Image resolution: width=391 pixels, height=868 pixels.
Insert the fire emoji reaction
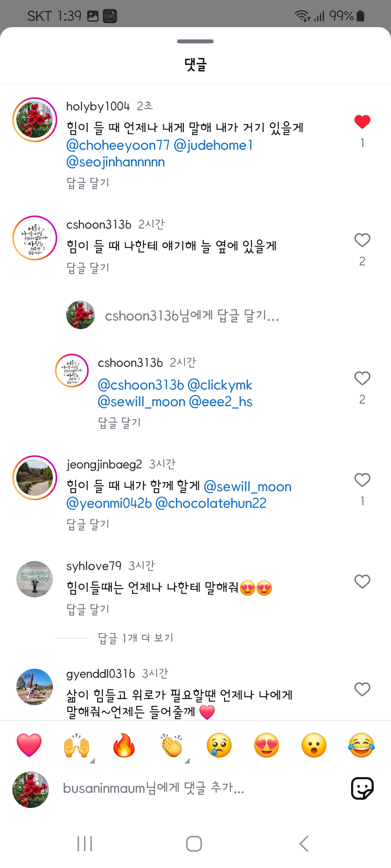pos(124,745)
